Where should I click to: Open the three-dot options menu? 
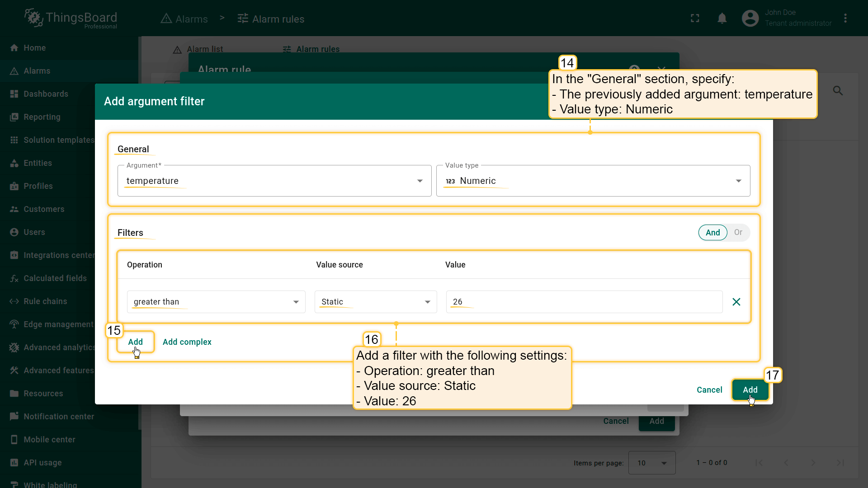pyautogui.click(x=845, y=19)
